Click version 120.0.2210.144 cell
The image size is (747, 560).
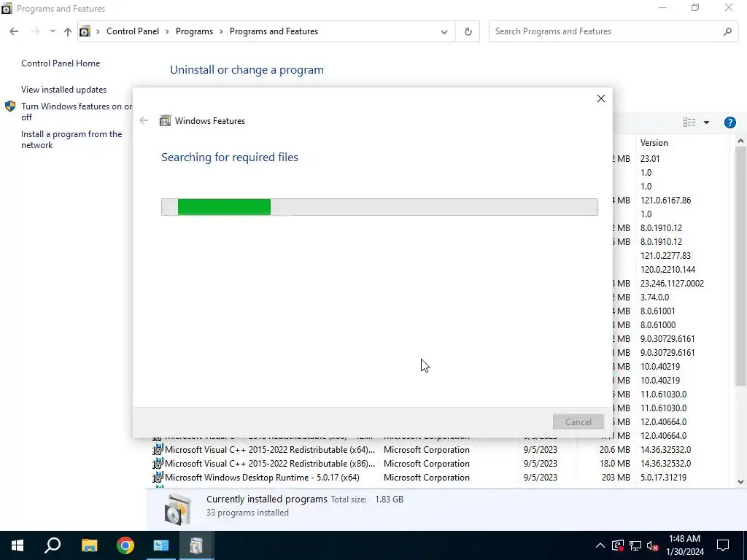point(667,270)
